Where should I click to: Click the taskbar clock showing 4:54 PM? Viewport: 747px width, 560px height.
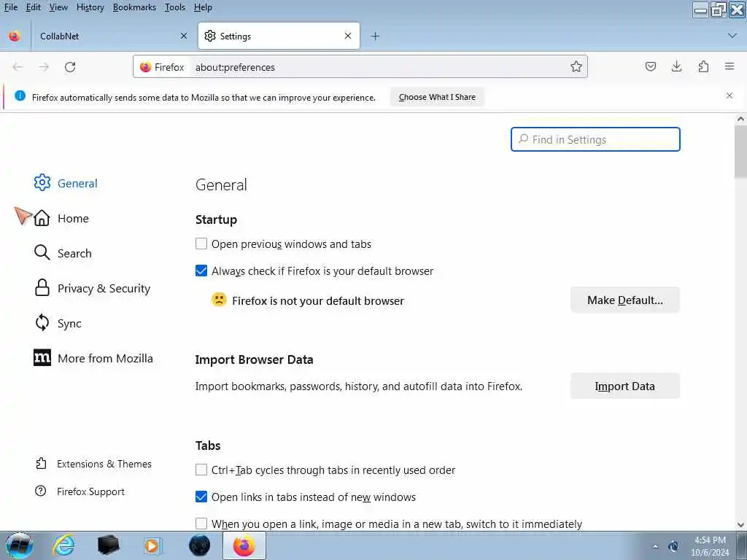(710, 545)
